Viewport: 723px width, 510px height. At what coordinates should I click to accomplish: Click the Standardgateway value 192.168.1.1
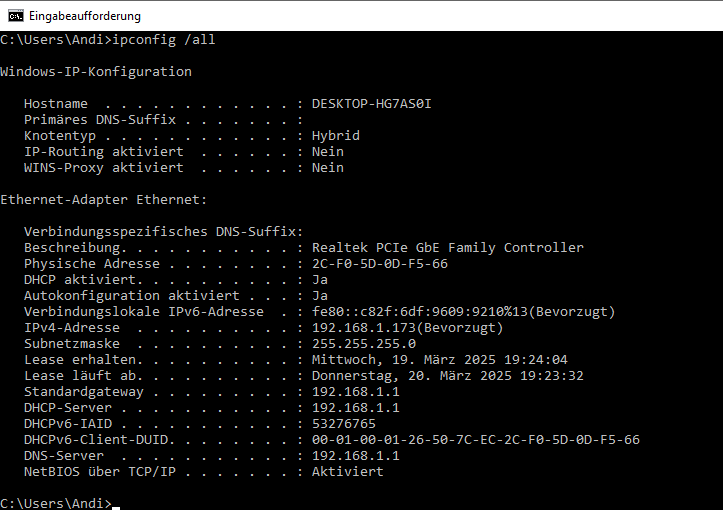[356, 392]
